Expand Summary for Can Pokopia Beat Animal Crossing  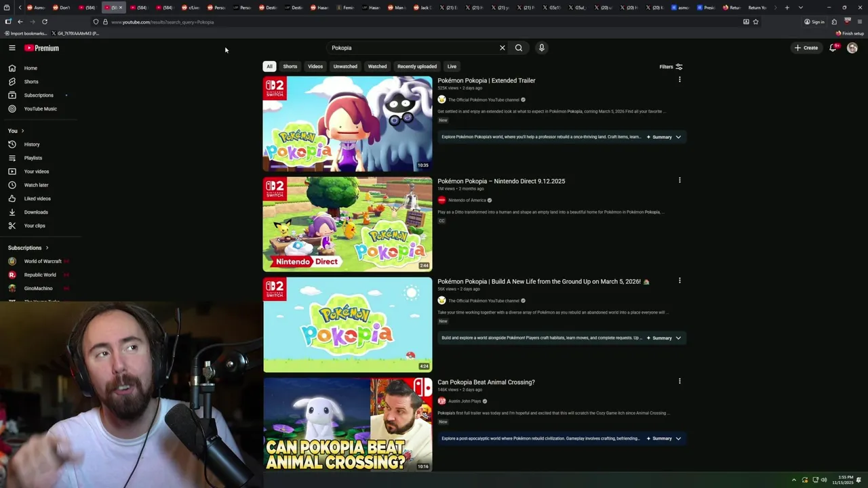tap(664, 439)
